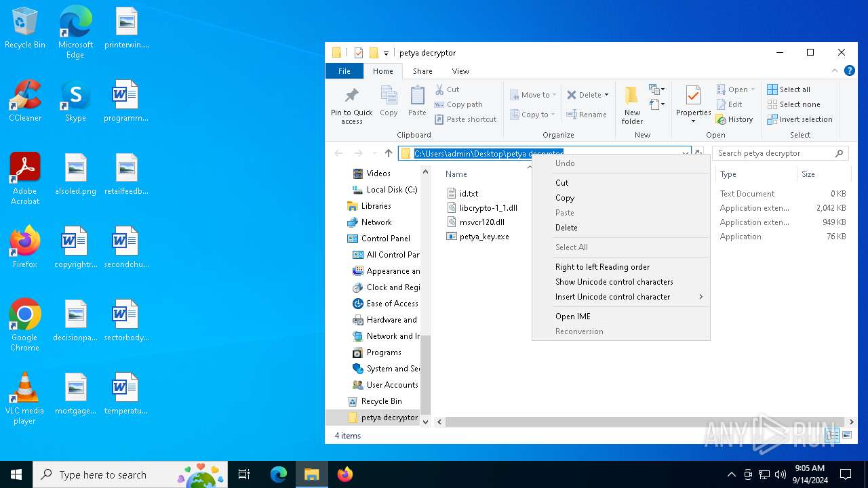Collapse the ribbon with chevron
The image size is (868, 488).
(x=835, y=70)
